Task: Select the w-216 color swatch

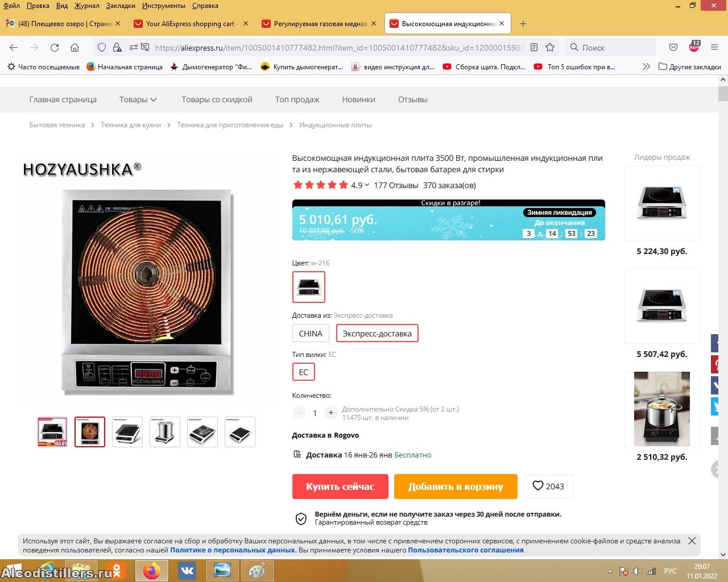Action: pos(309,286)
